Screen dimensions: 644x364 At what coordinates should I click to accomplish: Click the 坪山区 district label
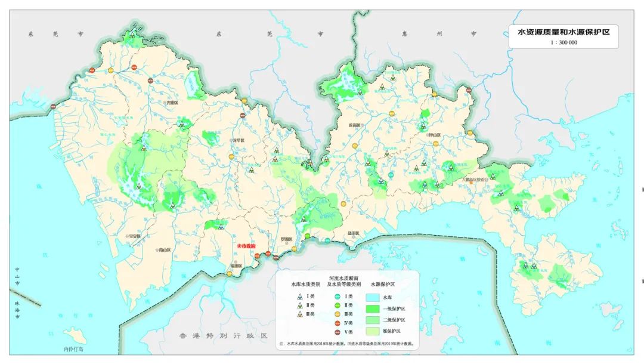click(x=435, y=135)
